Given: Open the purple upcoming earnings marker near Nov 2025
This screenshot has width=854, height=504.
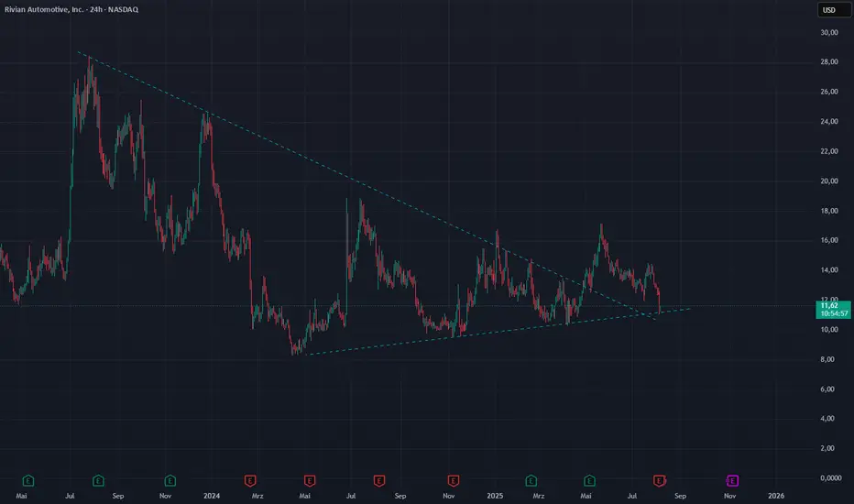Looking at the screenshot, I should pyautogui.click(x=732, y=480).
